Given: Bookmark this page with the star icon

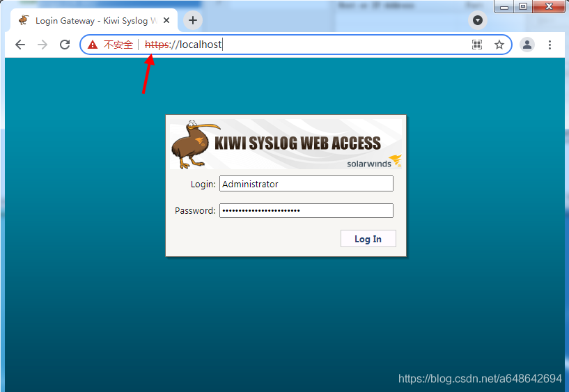Looking at the screenshot, I should tap(499, 45).
